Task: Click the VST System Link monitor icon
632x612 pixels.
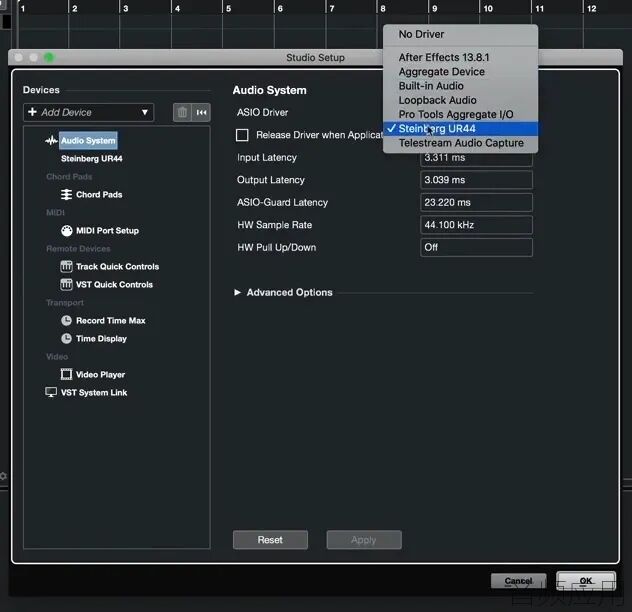Action: [51, 392]
